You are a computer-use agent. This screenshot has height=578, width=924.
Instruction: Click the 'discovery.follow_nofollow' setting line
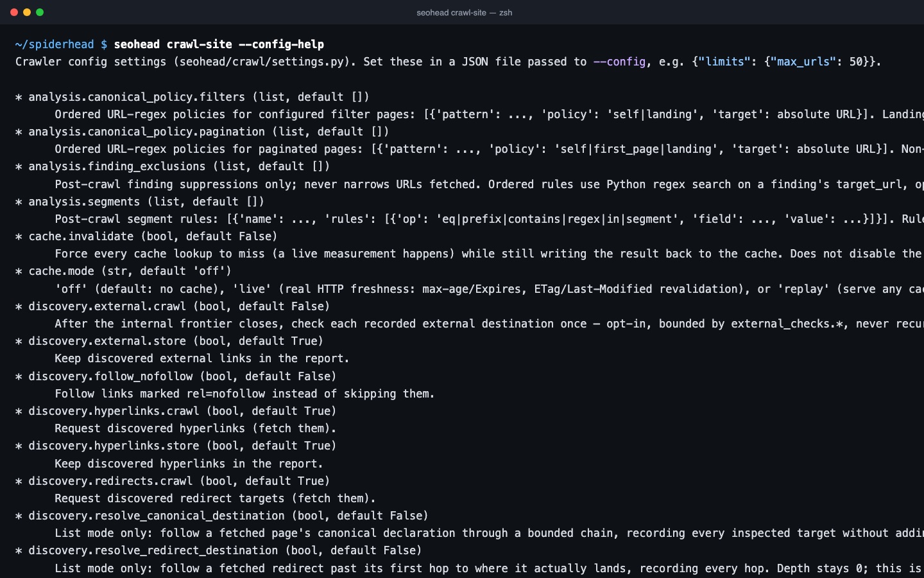pos(176,376)
